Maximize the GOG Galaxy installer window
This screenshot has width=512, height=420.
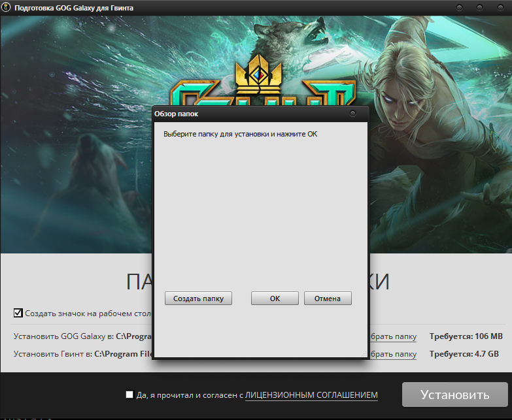coord(479,7)
